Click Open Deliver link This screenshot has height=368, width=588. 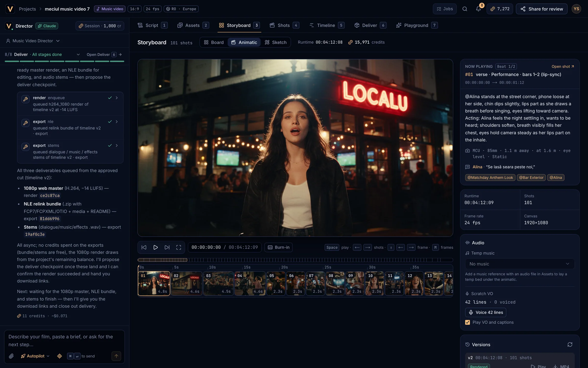pos(104,54)
